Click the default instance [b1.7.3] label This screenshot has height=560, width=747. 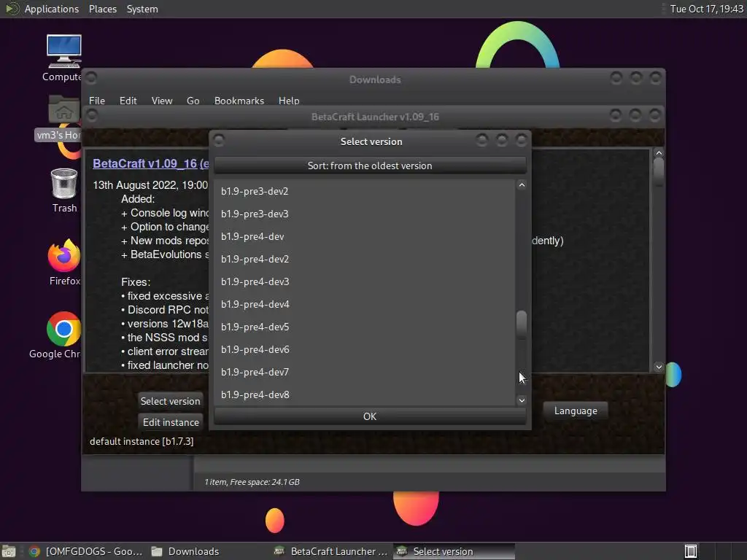[142, 441]
